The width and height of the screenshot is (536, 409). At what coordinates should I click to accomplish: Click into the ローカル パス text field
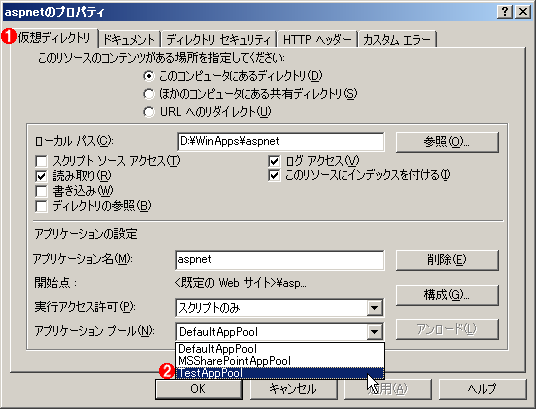coord(280,141)
